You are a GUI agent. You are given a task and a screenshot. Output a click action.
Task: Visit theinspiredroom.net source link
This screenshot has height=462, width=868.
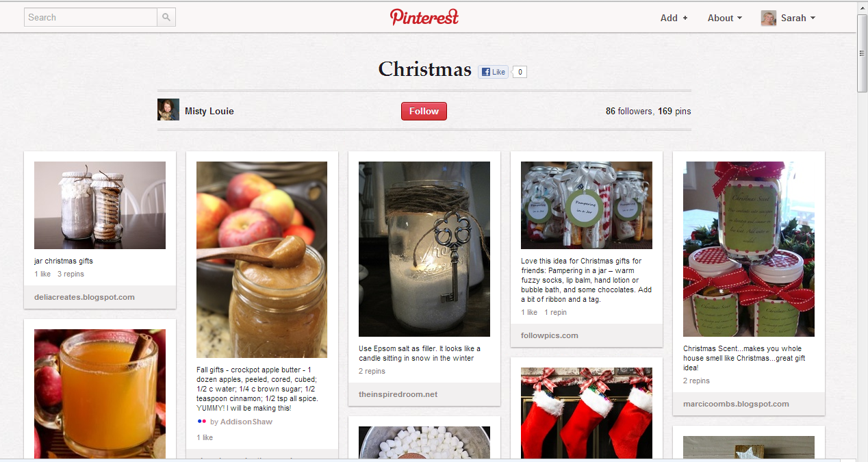point(398,394)
